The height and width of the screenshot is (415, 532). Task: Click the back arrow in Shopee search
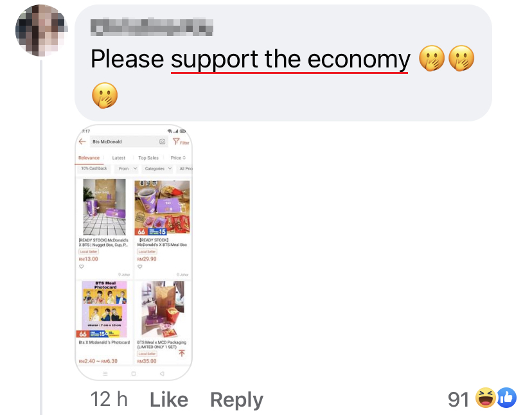tap(82, 141)
